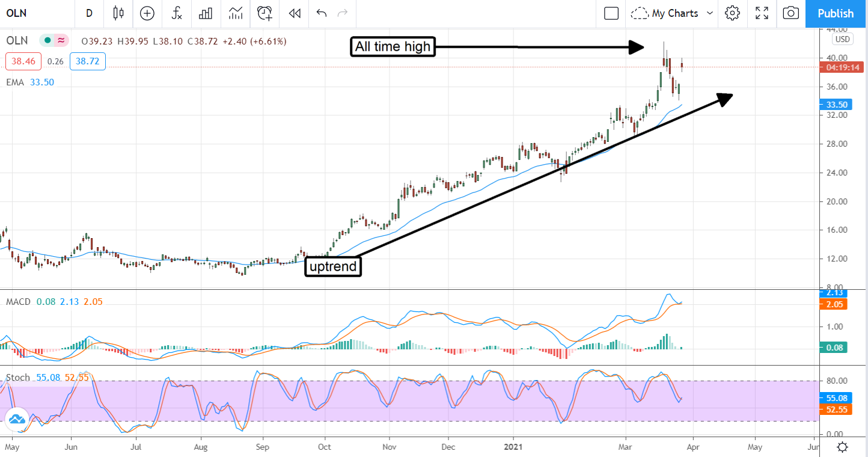
Task: Click the Oct label on the time axis
Action: pos(325,447)
